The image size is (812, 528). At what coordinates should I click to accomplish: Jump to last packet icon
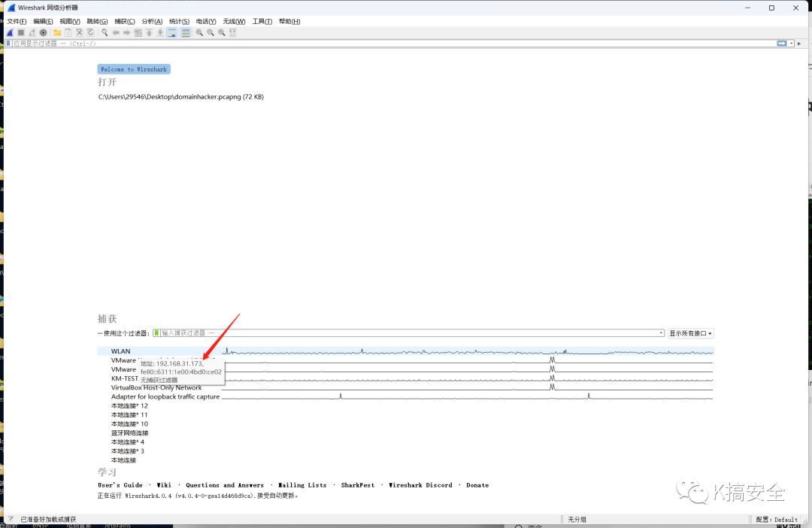click(161, 32)
